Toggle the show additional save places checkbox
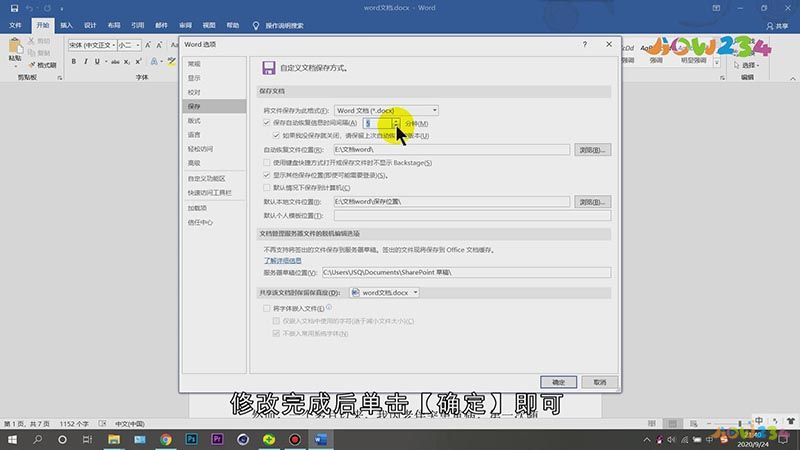The height and width of the screenshot is (450, 800). point(266,175)
